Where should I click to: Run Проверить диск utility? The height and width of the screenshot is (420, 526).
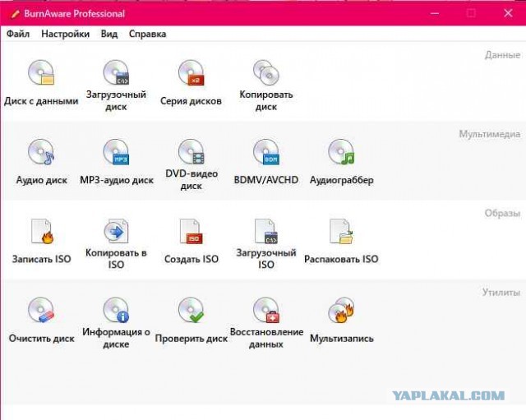click(191, 320)
